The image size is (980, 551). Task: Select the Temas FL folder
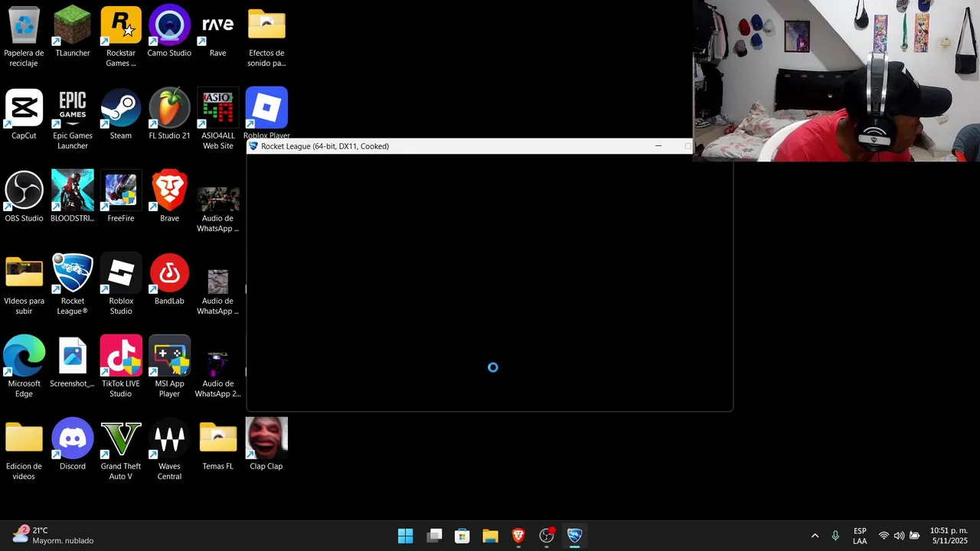pyautogui.click(x=217, y=445)
